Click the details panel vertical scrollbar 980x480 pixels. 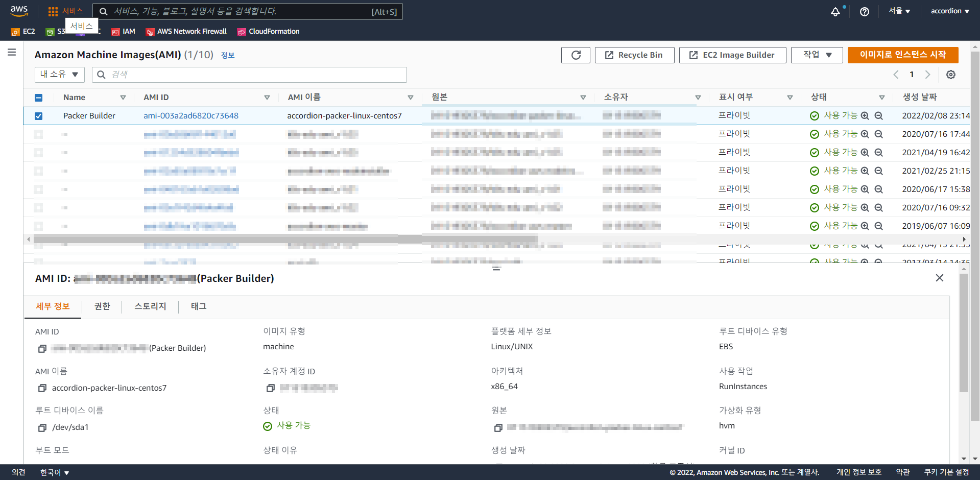pos(964,333)
